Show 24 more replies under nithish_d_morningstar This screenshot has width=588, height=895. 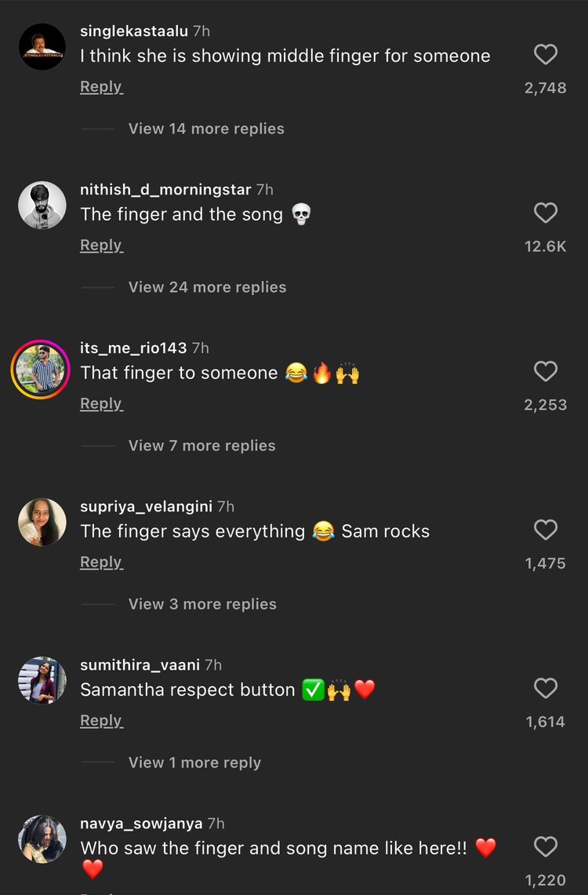tap(207, 287)
